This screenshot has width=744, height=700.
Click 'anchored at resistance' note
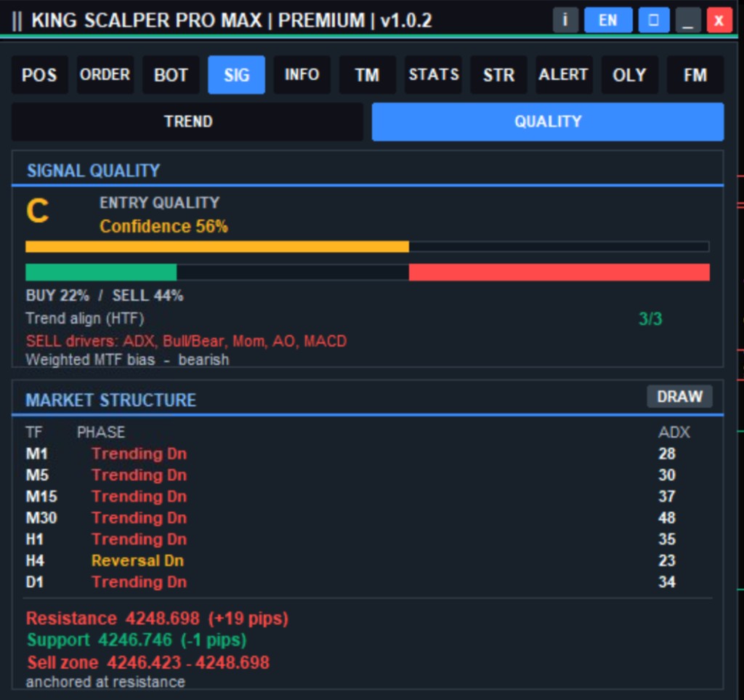pos(105,682)
